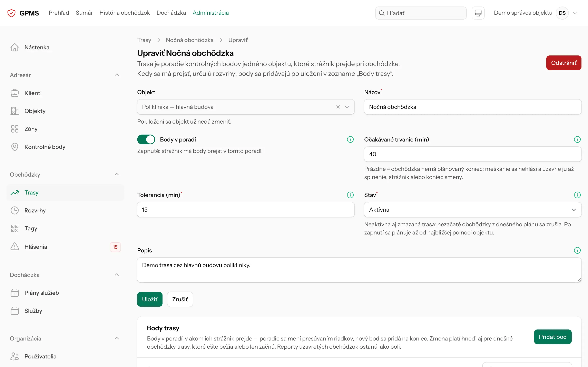Image resolution: width=588 pixels, height=367 pixels.
Task: Open the user menu chevron beside DS
Action: (x=575, y=13)
